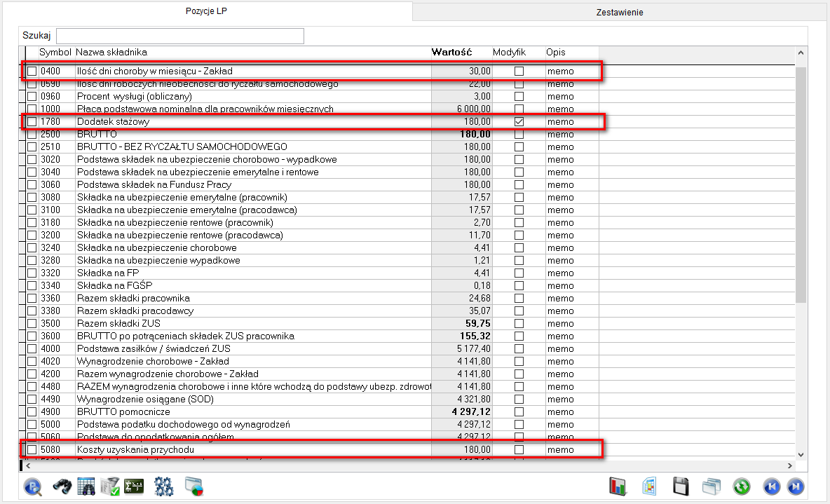The width and height of the screenshot is (830, 504).
Task: Check Modyfik box for Koszty uzyskania przychodu
Action: coord(519,449)
